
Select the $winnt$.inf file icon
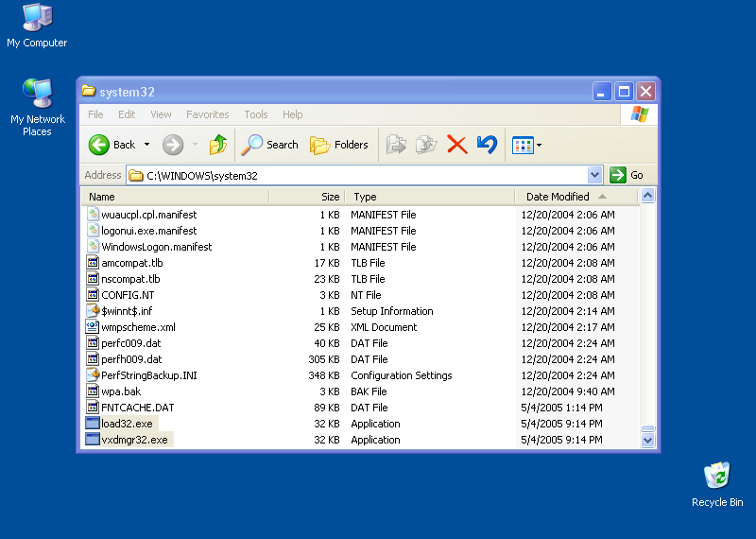pos(93,311)
